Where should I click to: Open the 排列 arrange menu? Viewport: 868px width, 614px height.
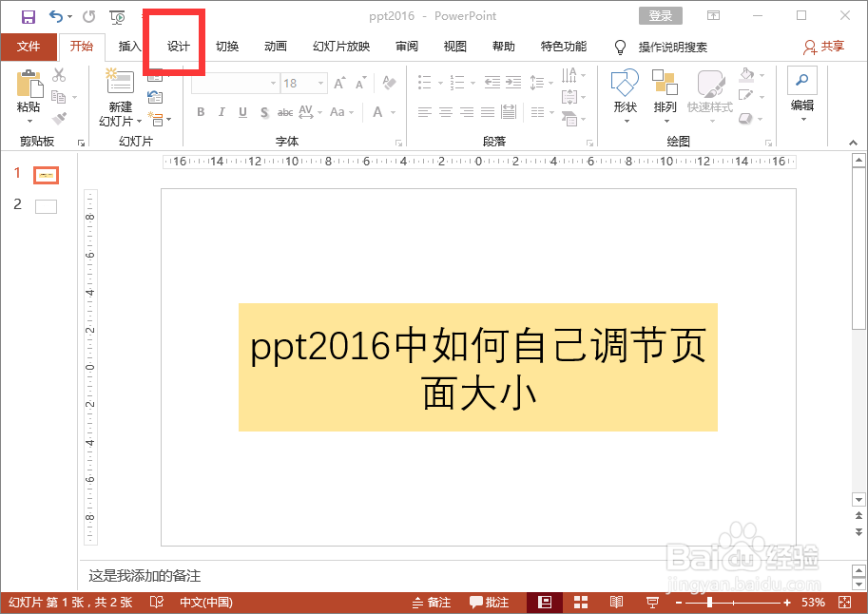click(x=665, y=95)
